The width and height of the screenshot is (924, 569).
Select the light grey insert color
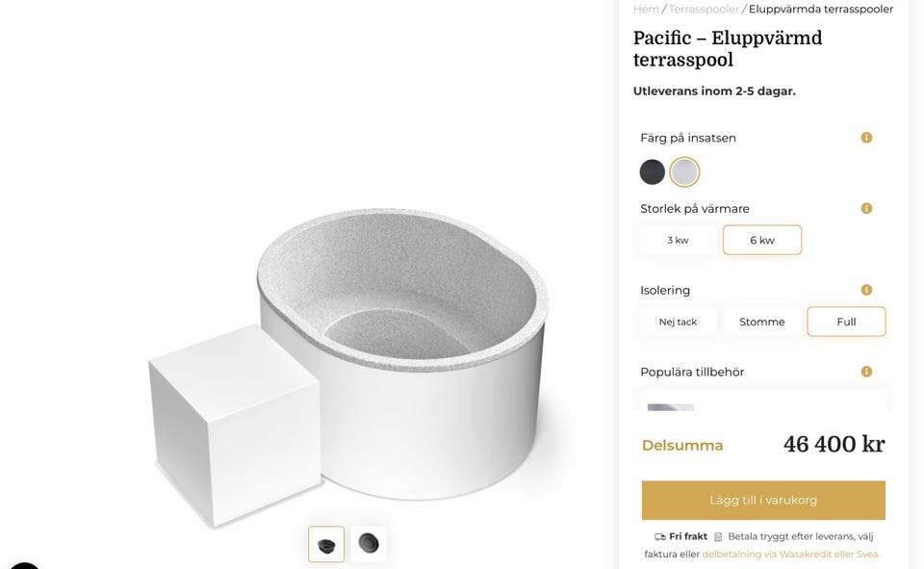[x=684, y=172]
